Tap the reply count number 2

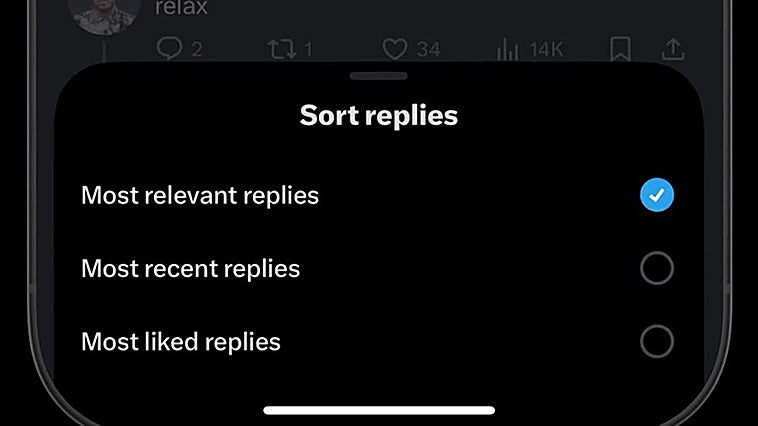[196, 48]
